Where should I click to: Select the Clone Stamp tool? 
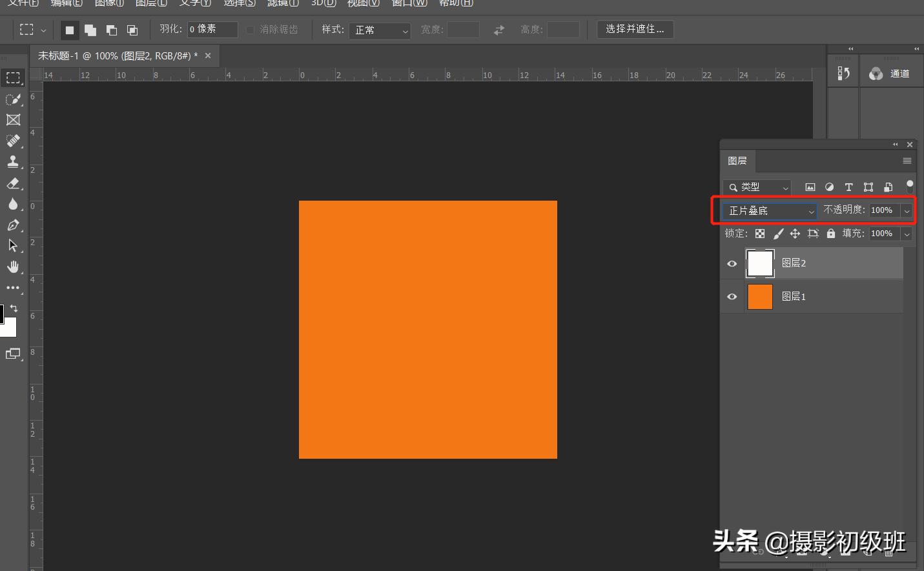pos(12,161)
